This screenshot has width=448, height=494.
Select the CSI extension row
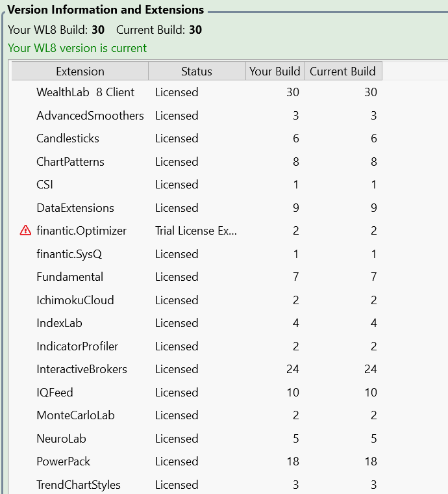[x=45, y=185]
